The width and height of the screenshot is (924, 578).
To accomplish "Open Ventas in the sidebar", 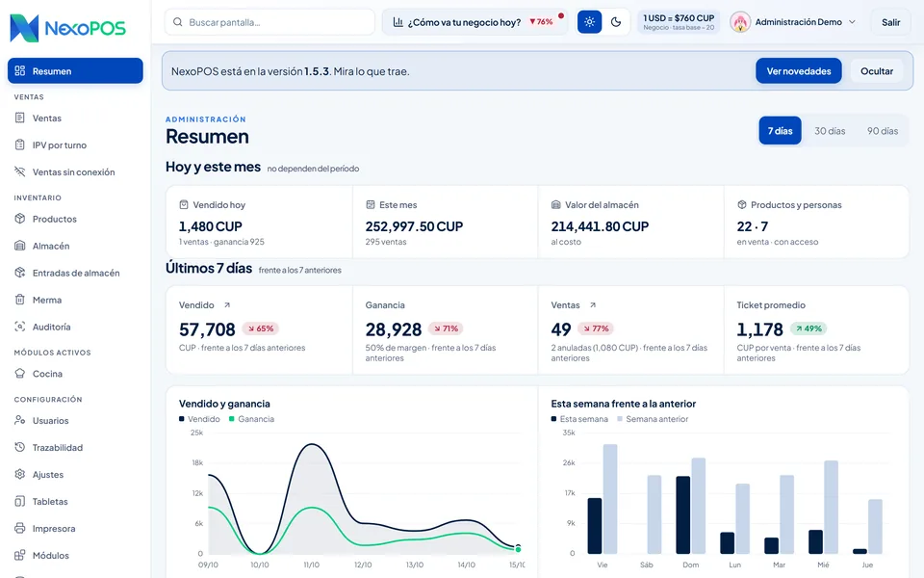I will [75, 118].
